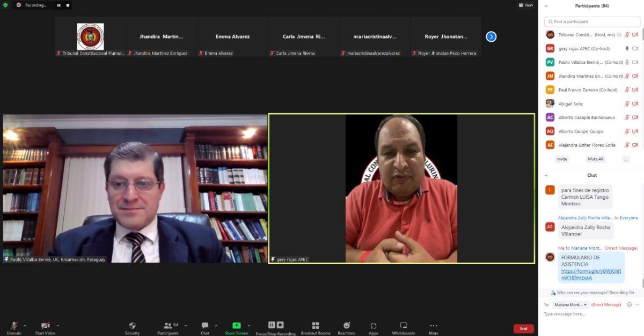Click the Mute All button
The height and width of the screenshot is (336, 644).
point(595,159)
